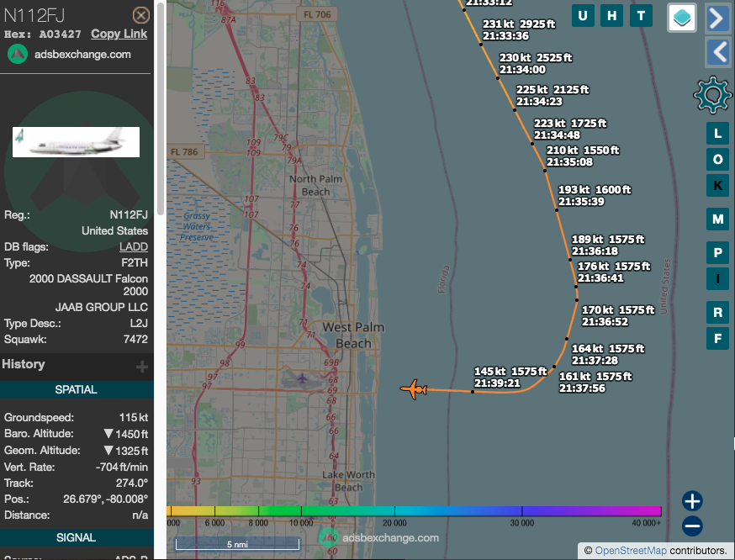
Task: Click the Squawk value 7472
Action: [x=135, y=340]
